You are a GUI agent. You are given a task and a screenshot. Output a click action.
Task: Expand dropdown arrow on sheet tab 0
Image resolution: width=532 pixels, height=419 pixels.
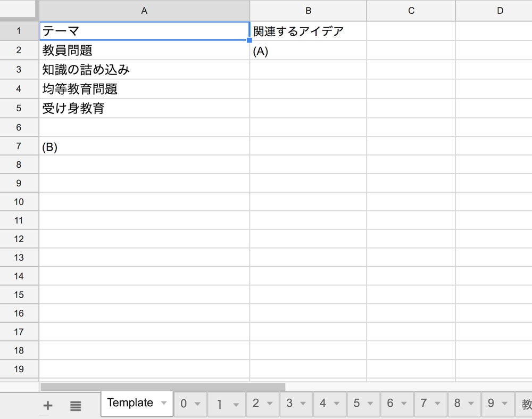(197, 404)
